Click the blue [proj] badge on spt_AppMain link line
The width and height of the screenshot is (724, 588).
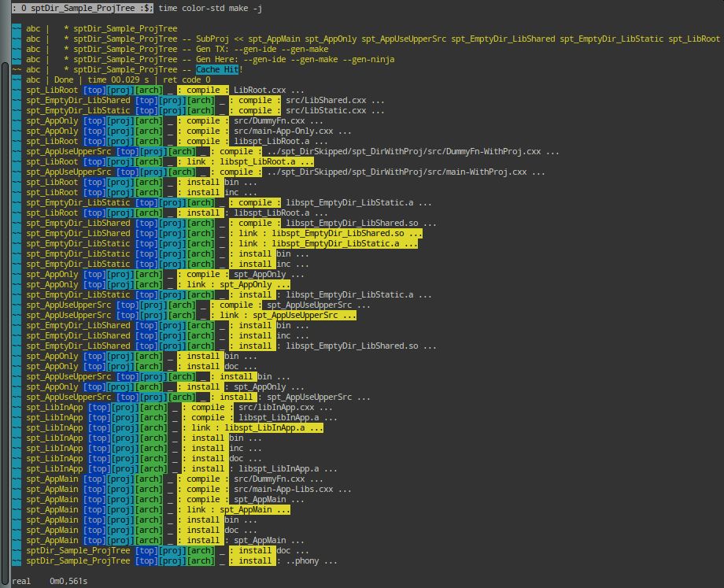tap(119, 509)
